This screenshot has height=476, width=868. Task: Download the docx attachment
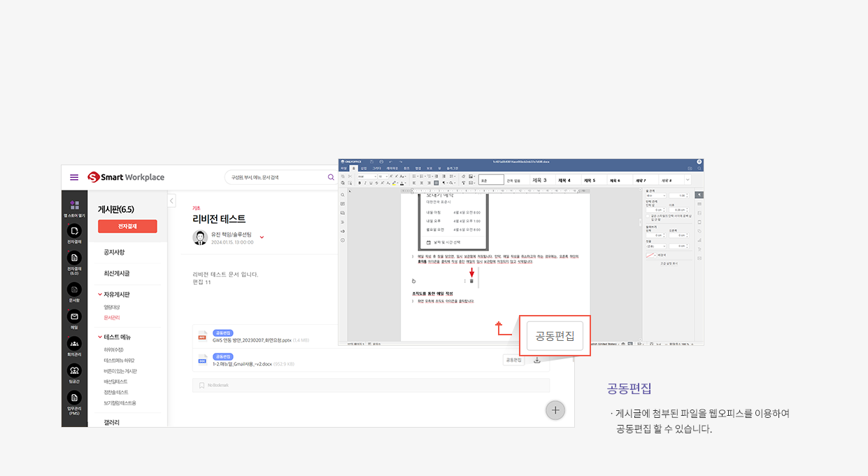click(x=537, y=360)
